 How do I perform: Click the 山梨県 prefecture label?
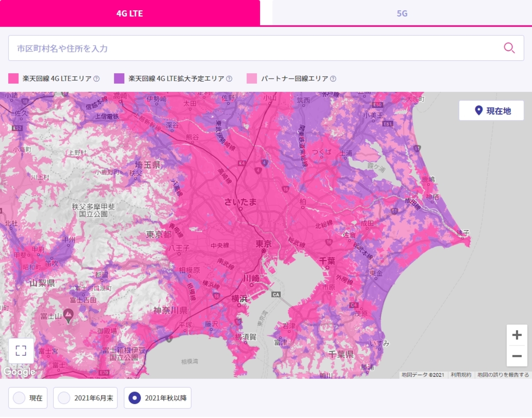point(42,282)
